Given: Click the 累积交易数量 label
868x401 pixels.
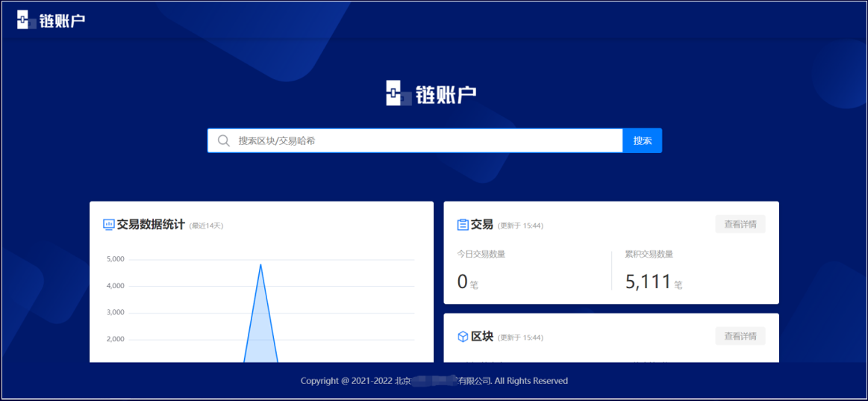Looking at the screenshot, I should [649, 254].
